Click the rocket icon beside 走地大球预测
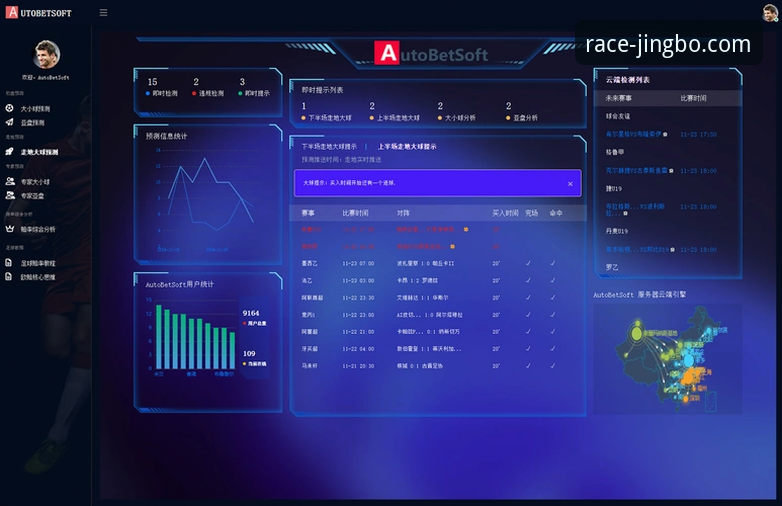Viewport: 782px width, 506px height. tap(9, 151)
